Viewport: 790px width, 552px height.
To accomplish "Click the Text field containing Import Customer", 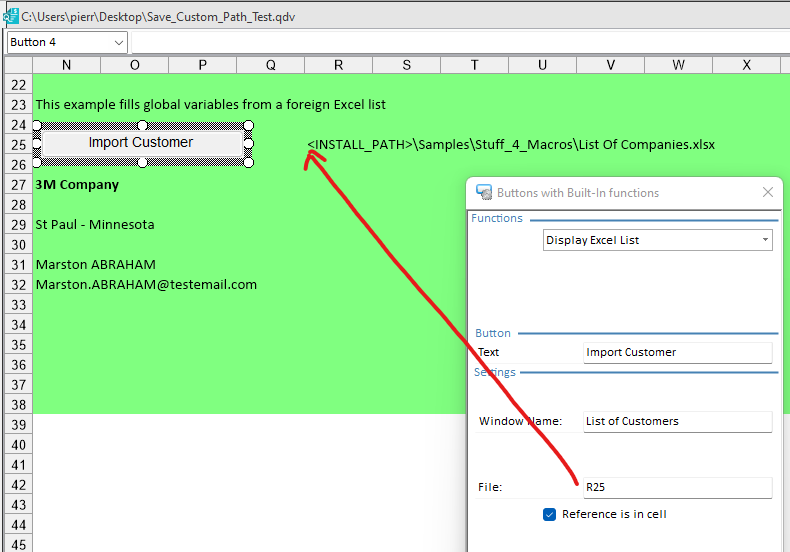I will 677,352.
